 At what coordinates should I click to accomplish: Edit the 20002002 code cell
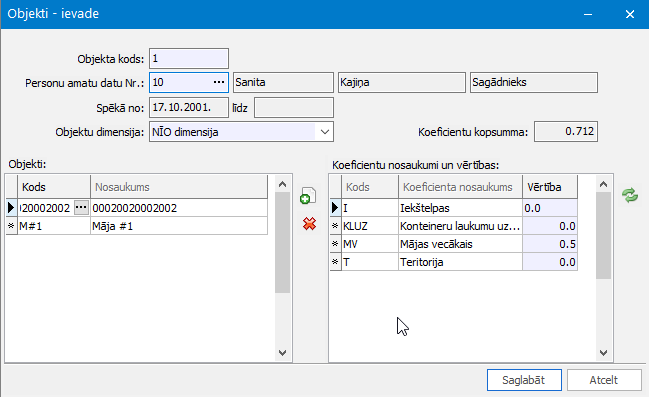click(x=46, y=208)
